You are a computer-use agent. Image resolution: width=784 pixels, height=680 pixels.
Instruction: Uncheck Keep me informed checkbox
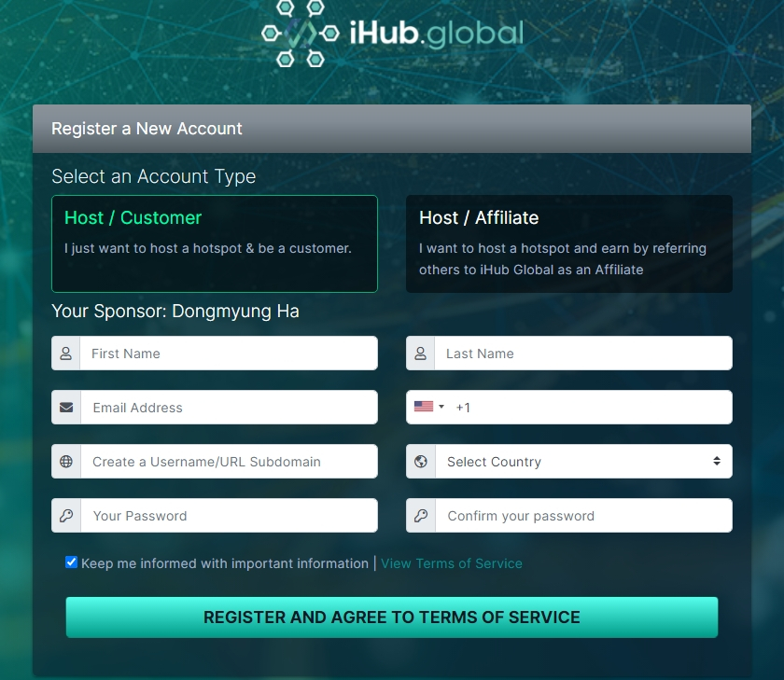pyautogui.click(x=72, y=562)
